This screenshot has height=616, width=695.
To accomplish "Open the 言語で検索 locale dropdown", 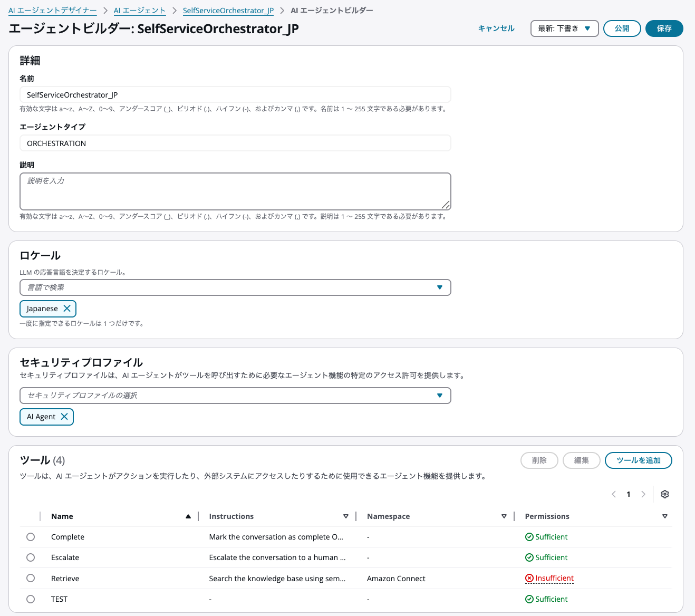I will click(235, 287).
